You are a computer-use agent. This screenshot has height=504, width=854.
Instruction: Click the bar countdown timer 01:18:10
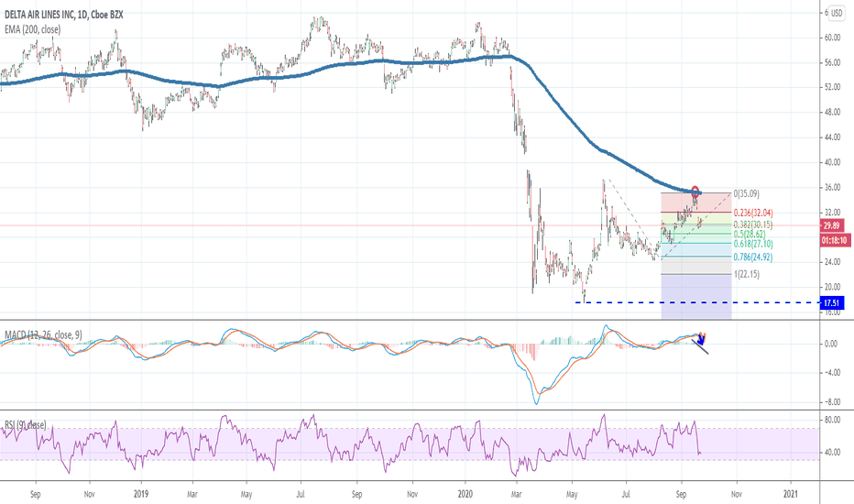click(835, 240)
